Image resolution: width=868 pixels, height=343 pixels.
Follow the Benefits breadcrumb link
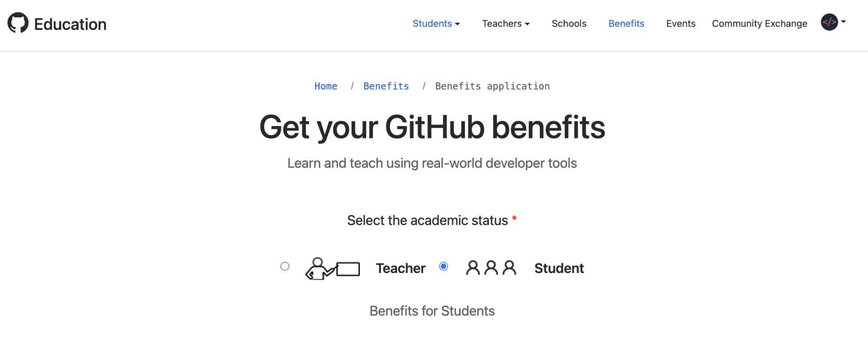click(x=386, y=86)
